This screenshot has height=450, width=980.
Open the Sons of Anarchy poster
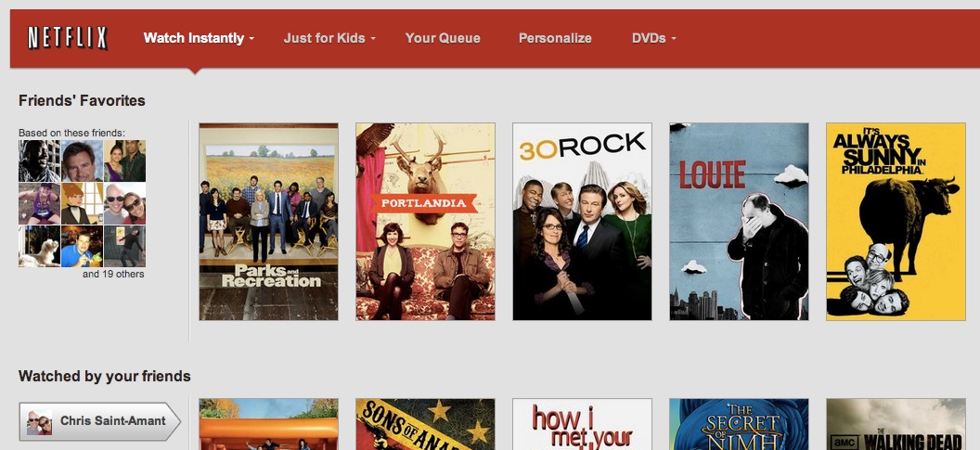[x=426, y=424]
